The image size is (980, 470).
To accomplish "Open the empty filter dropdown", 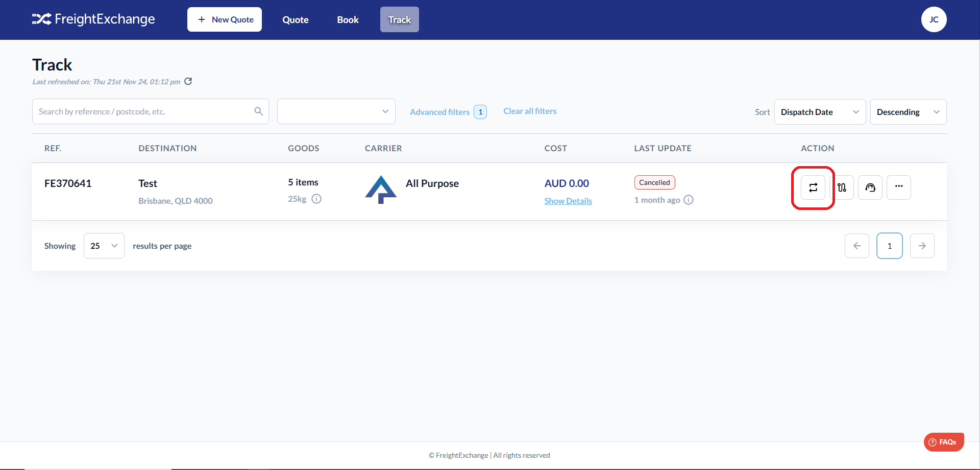I will click(336, 111).
